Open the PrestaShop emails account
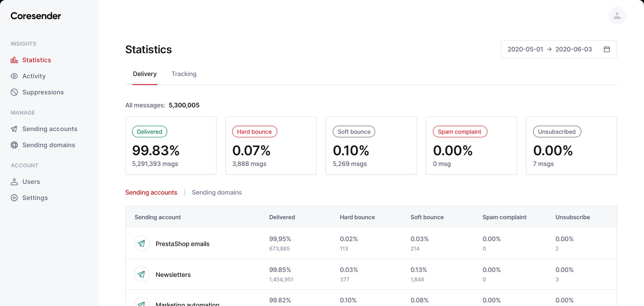 [182, 244]
